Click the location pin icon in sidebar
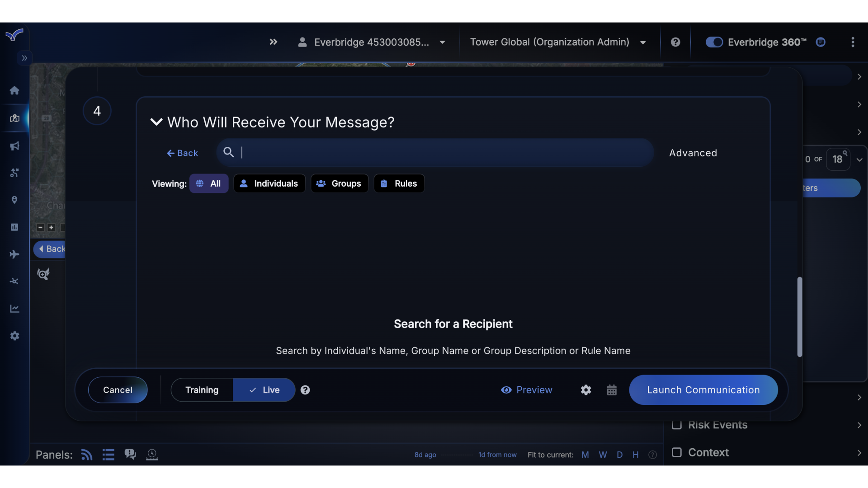868x488 pixels. point(14,200)
